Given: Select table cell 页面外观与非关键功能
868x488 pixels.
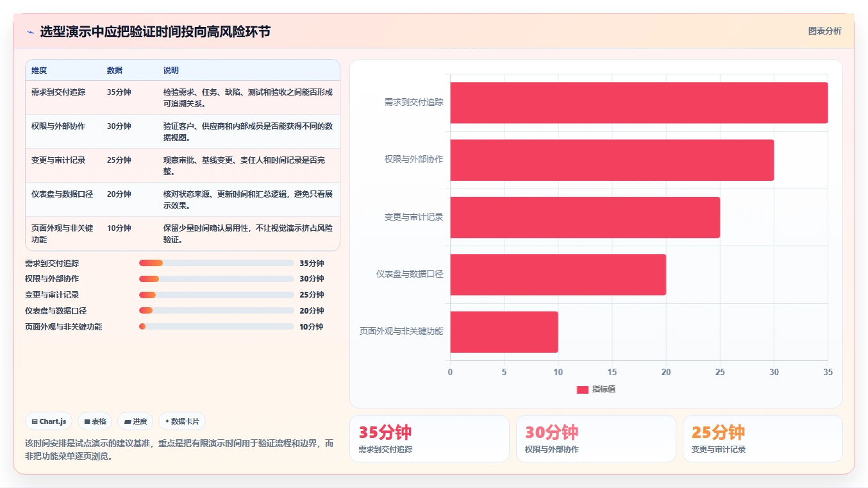Looking at the screenshot, I should pos(62,233).
